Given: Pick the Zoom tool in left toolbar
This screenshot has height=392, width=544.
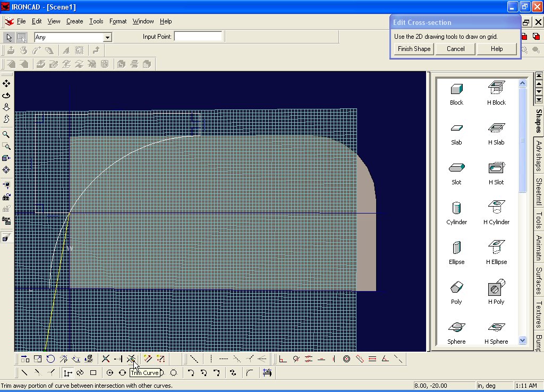Looking at the screenshot, I should tap(6, 134).
